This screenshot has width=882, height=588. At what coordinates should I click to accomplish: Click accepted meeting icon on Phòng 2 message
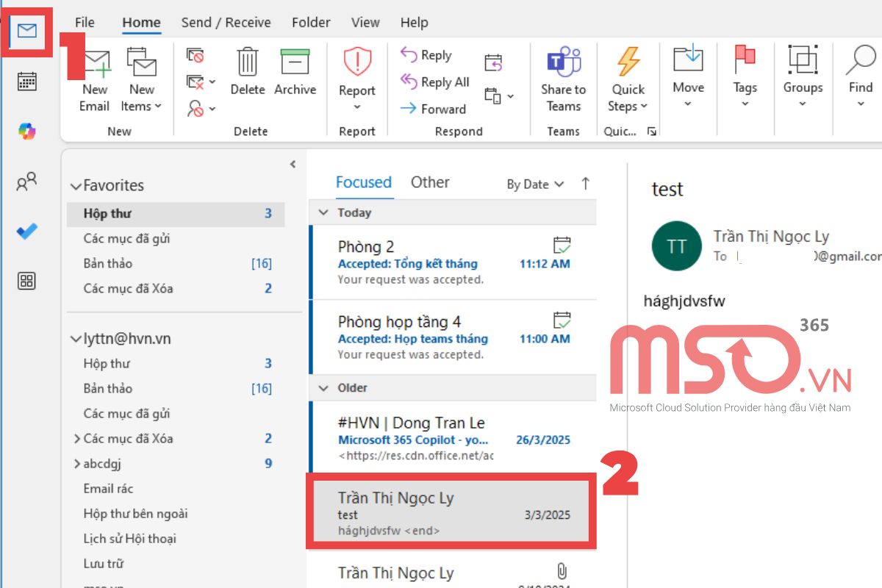[562, 245]
